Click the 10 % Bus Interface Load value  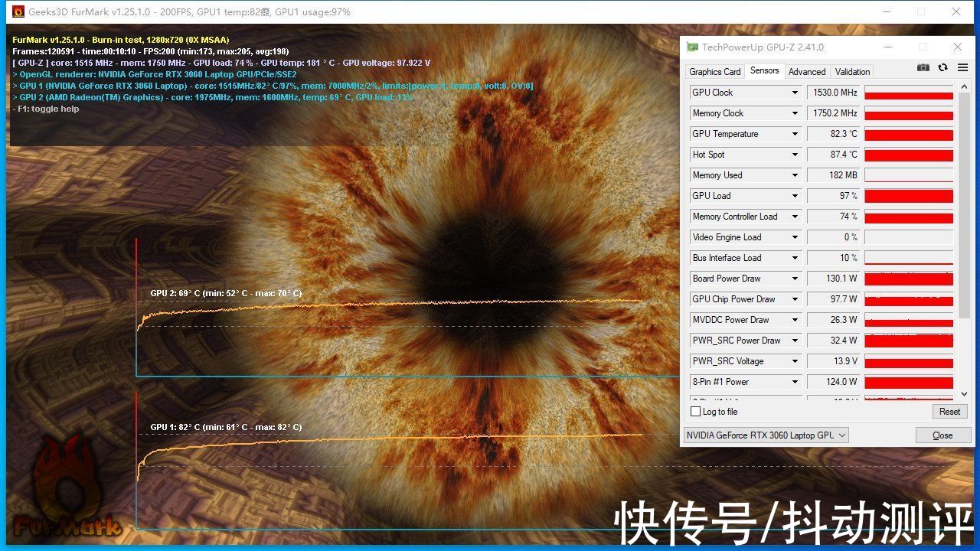point(835,258)
